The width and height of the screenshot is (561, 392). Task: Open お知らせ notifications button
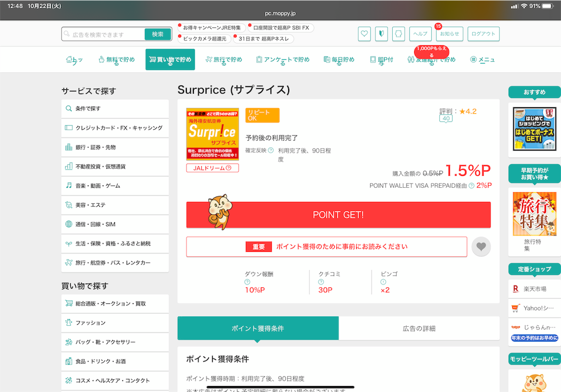449,34
